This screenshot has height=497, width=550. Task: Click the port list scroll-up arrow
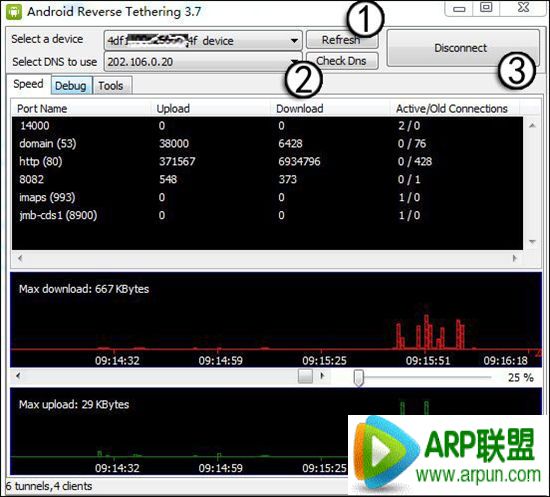click(532, 125)
